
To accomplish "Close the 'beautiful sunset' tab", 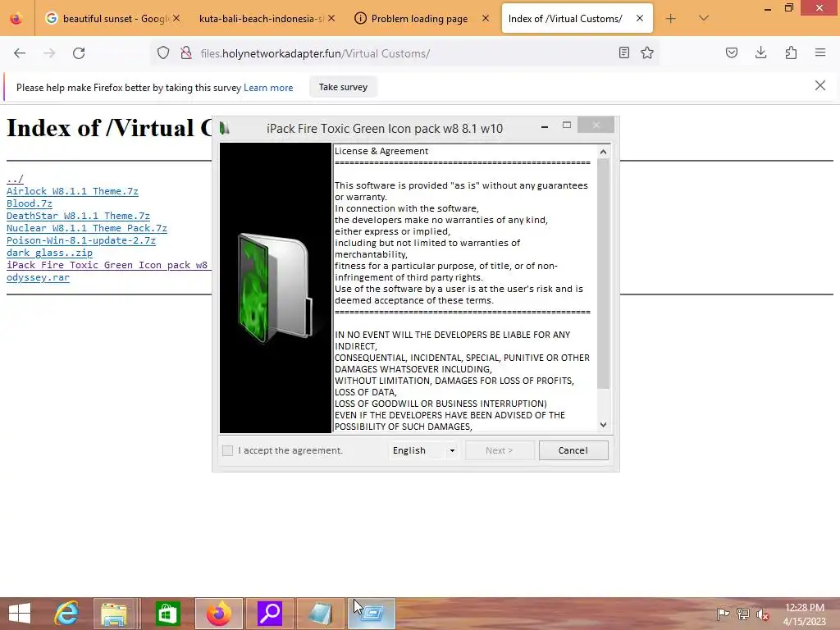I will pyautogui.click(x=176, y=18).
